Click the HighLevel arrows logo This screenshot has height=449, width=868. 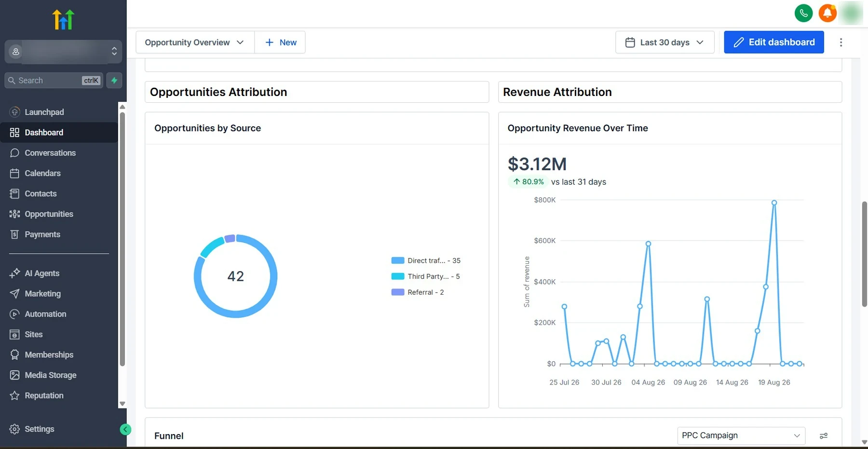pos(63,20)
